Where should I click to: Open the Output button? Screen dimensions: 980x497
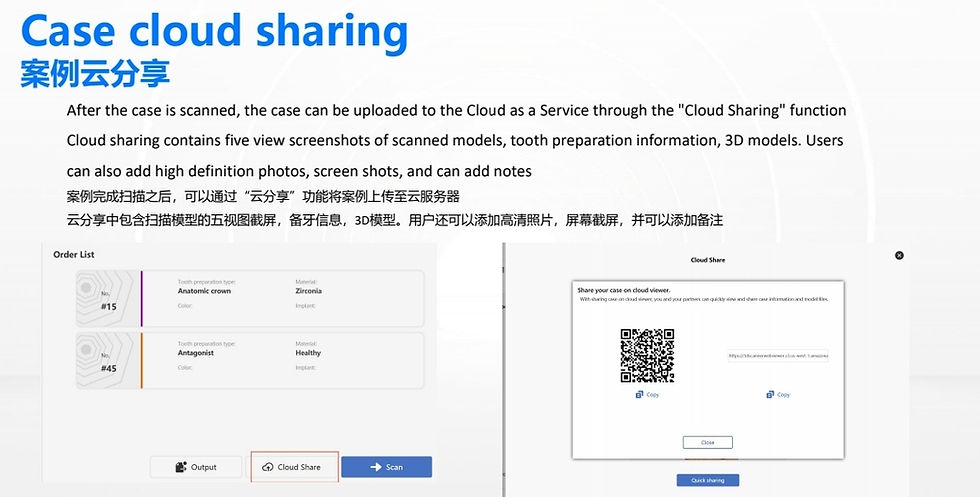point(196,467)
